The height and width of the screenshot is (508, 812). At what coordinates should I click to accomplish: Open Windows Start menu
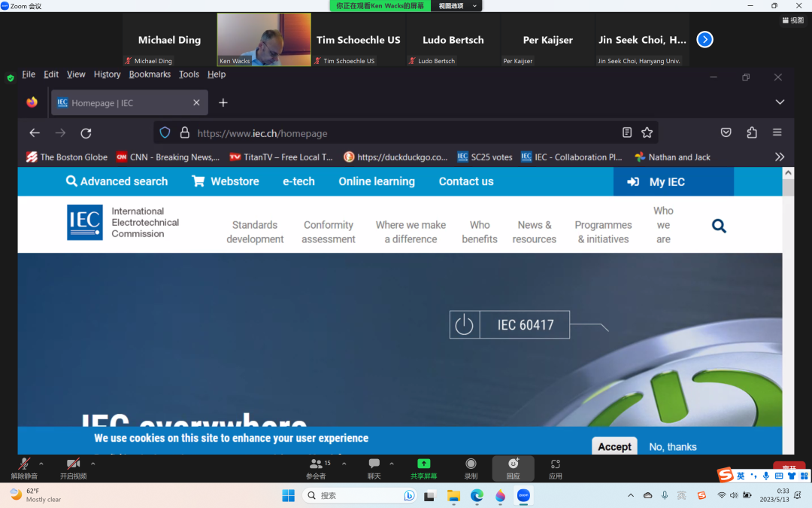click(x=289, y=495)
